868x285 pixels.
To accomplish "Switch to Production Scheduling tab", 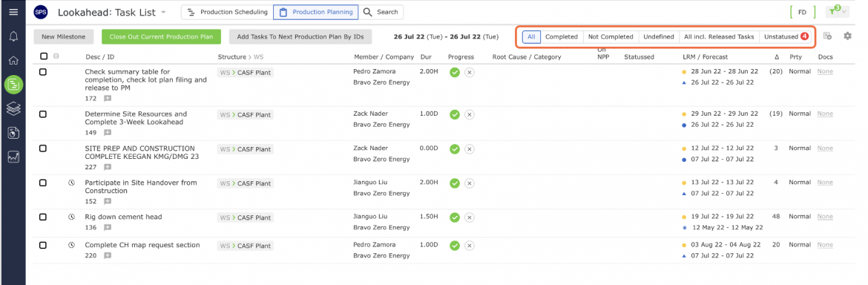I will point(227,12).
